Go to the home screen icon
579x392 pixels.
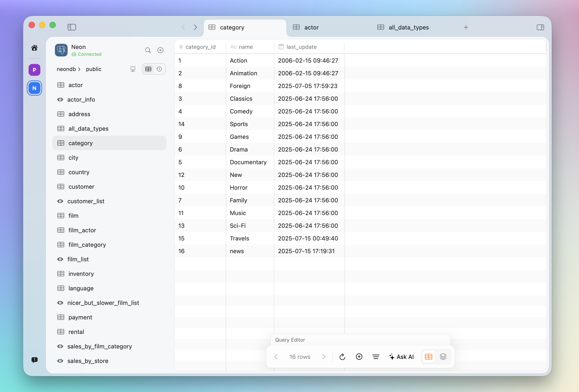click(x=34, y=48)
